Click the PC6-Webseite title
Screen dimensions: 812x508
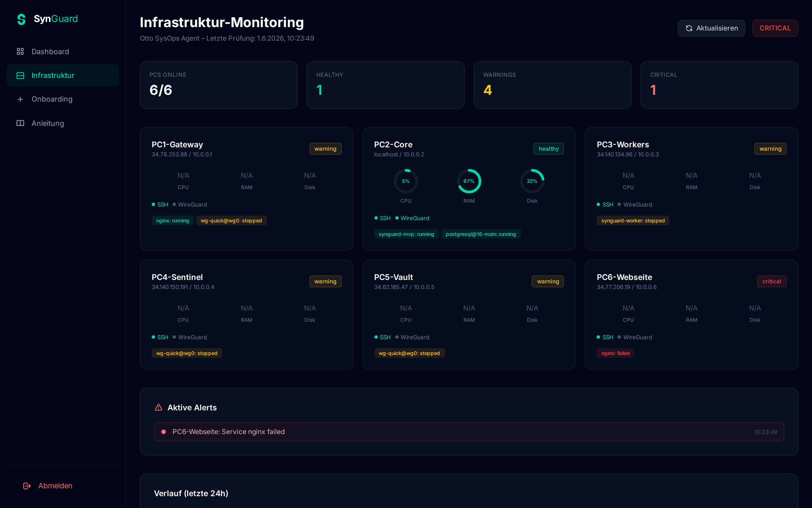point(625,277)
